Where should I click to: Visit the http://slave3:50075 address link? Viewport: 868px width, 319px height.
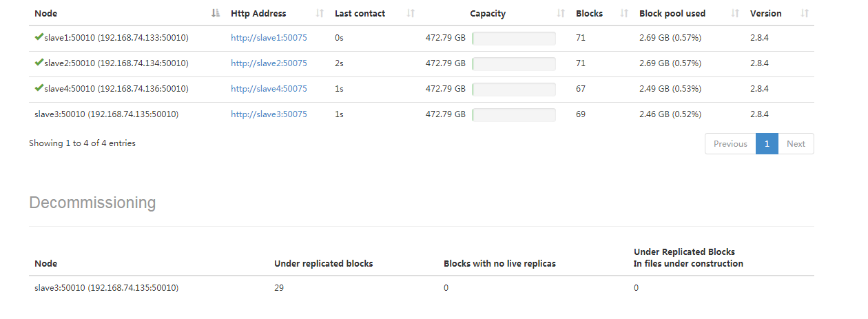pyautogui.click(x=269, y=114)
